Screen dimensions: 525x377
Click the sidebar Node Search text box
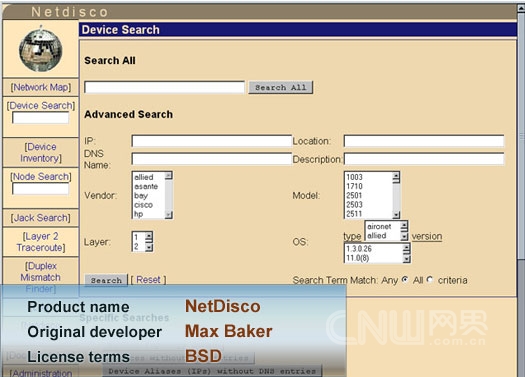41,188
